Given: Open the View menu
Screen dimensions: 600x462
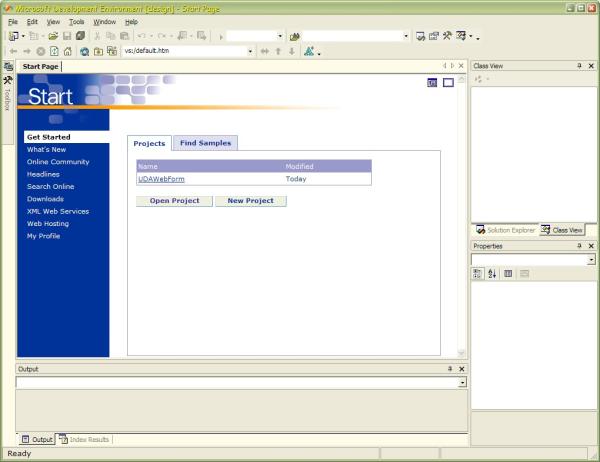Looking at the screenshot, I should click(53, 22).
